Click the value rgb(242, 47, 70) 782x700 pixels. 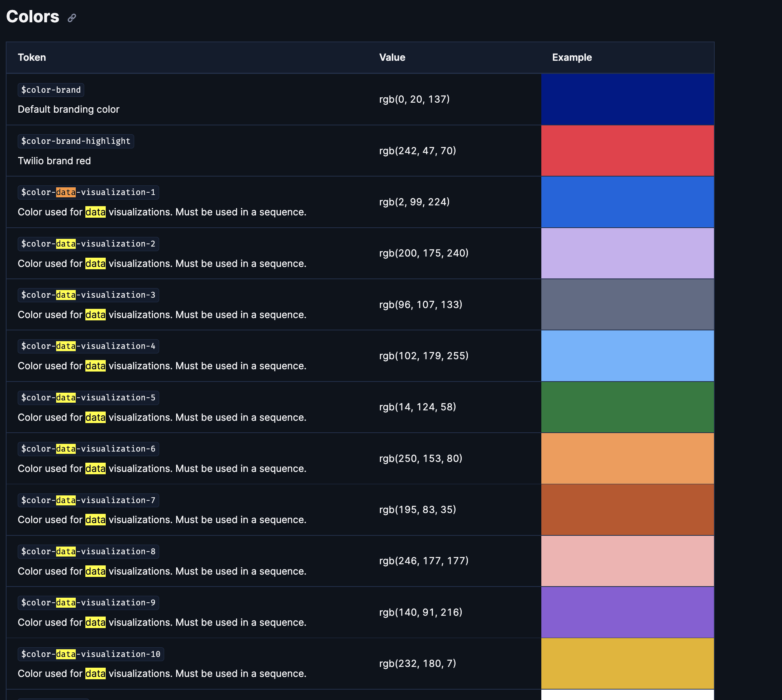point(418,151)
